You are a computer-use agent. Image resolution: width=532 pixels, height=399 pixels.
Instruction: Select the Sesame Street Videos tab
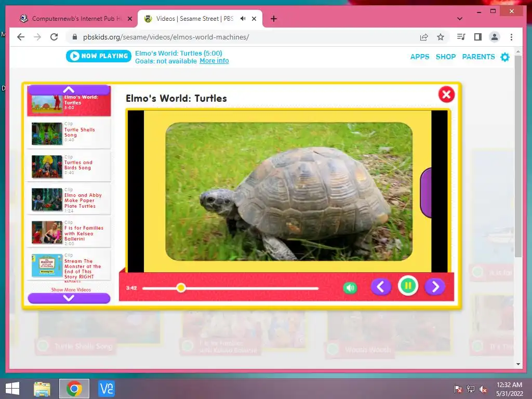(194, 19)
